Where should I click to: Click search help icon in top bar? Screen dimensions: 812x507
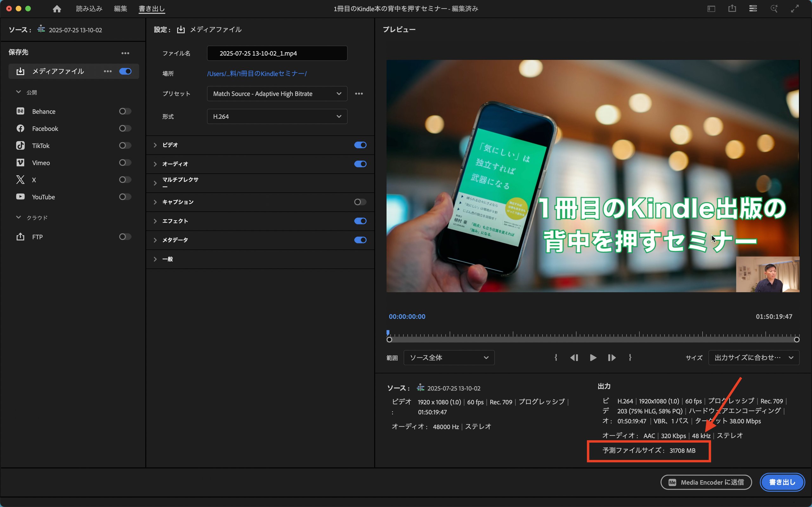pyautogui.click(x=774, y=8)
